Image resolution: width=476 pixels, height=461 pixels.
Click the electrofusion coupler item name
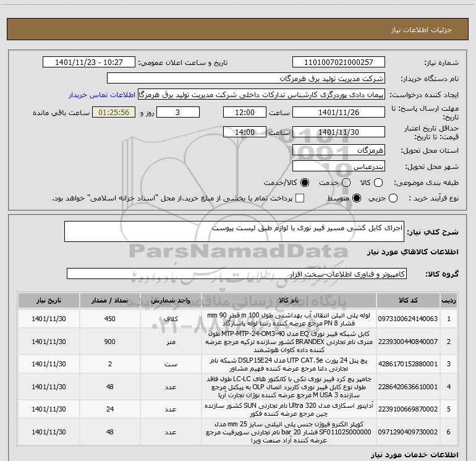pos(289,432)
